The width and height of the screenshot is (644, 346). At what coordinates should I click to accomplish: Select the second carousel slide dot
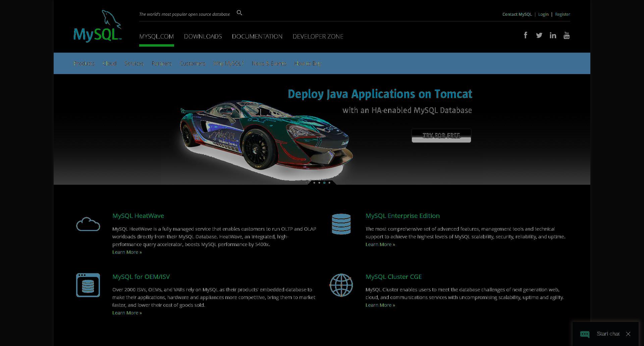pyautogui.click(x=319, y=183)
